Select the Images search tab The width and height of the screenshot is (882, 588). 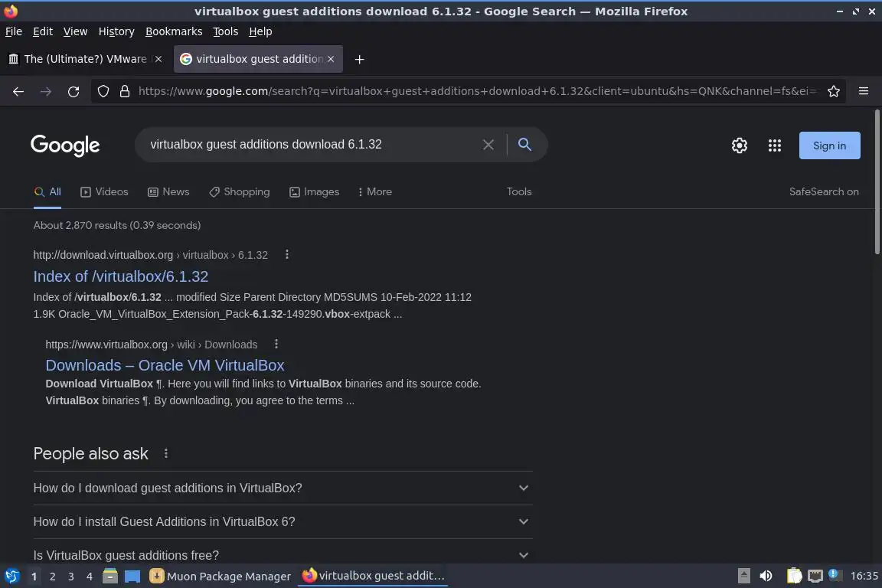(x=315, y=192)
